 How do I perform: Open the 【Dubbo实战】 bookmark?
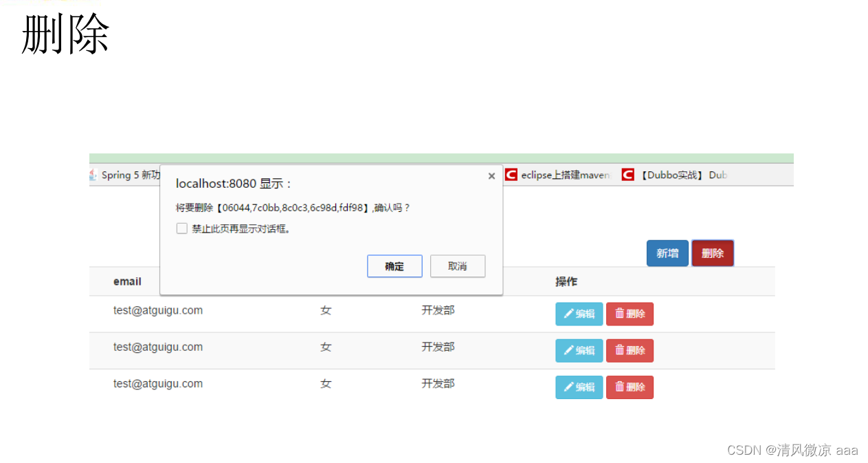click(x=674, y=175)
